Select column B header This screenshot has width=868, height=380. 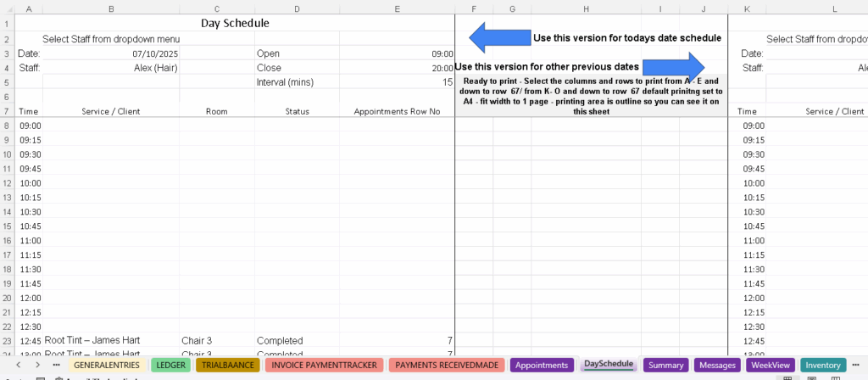[x=111, y=8]
